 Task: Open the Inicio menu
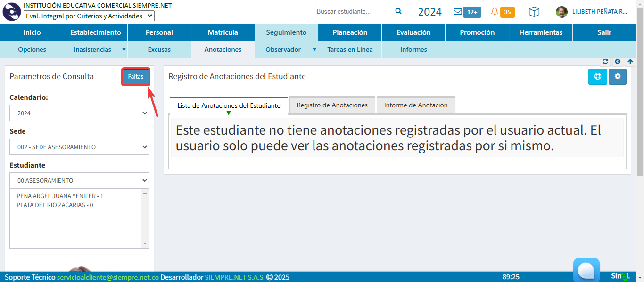point(32,32)
